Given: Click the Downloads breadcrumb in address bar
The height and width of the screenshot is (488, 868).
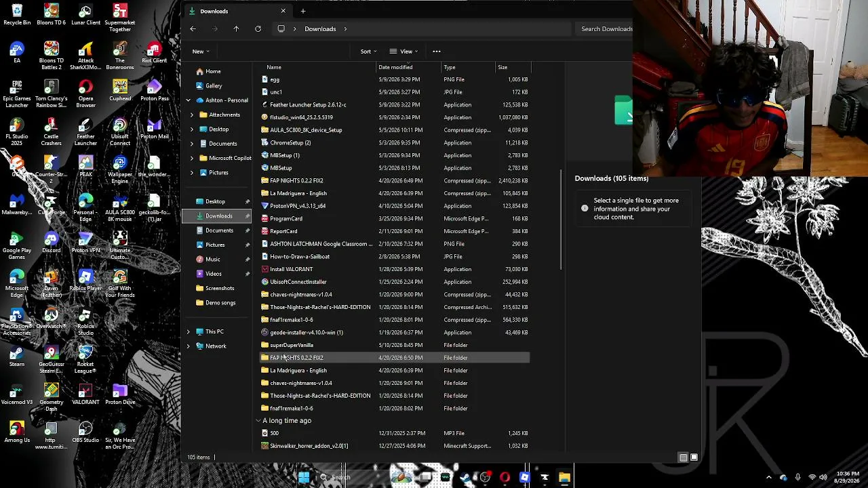Looking at the screenshot, I should point(320,29).
